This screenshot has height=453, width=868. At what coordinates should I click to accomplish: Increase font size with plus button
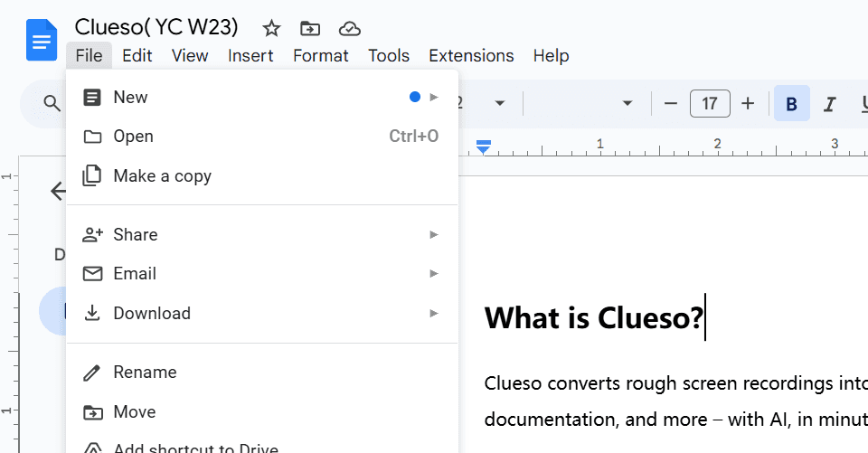[748, 104]
